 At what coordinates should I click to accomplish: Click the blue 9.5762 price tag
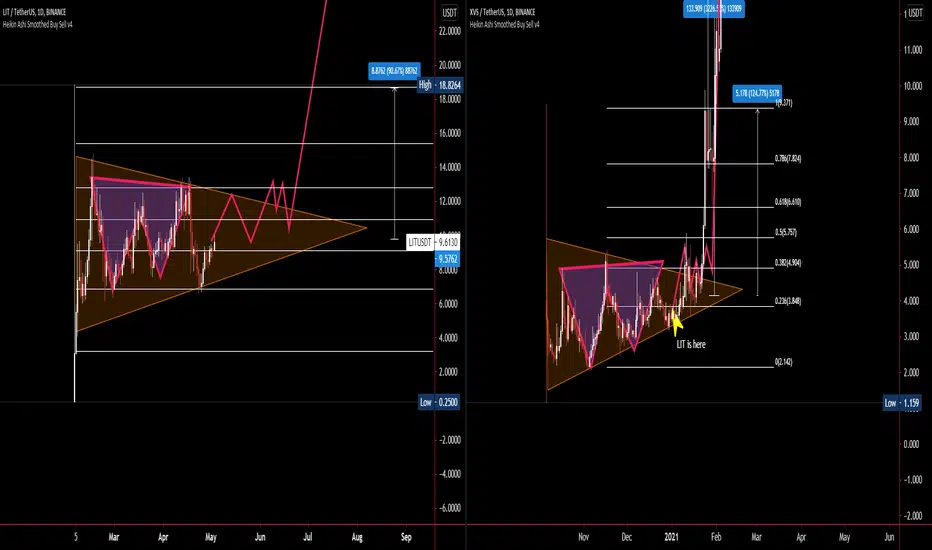click(x=448, y=259)
